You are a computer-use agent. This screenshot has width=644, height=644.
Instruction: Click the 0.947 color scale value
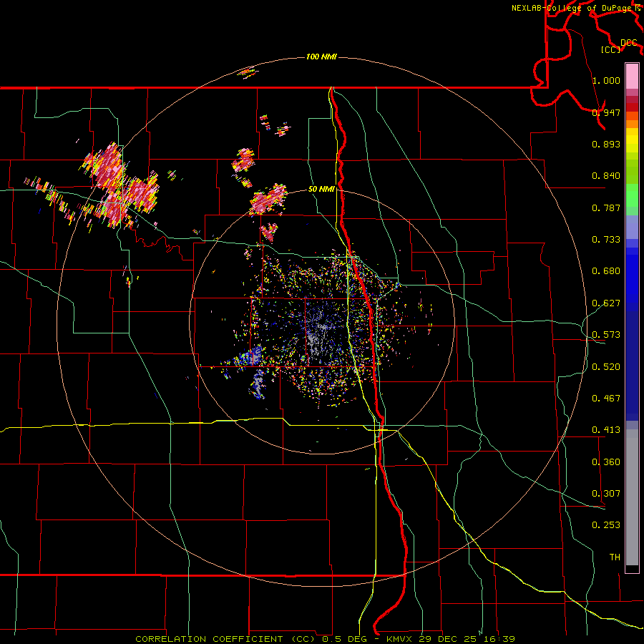click(606, 112)
